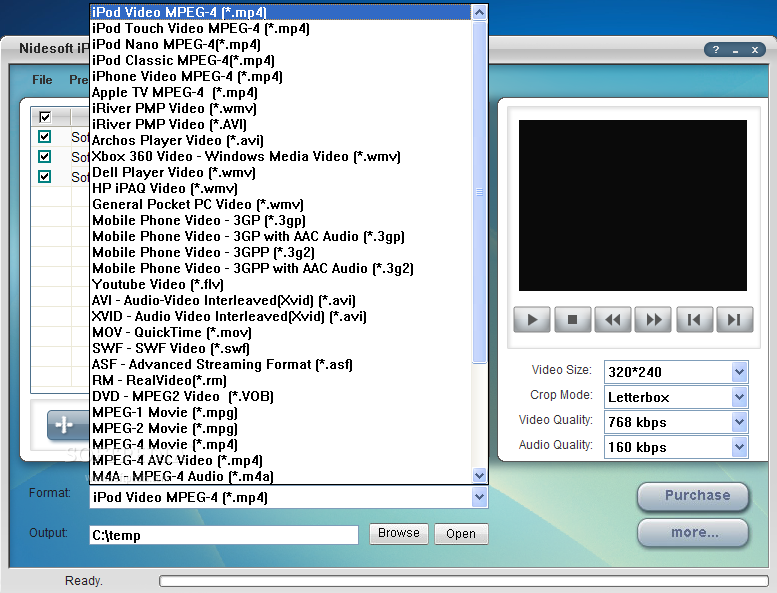This screenshot has height=593, width=777.
Task: Pick Xbox 360 Video Windows Media format
Action: (281, 156)
